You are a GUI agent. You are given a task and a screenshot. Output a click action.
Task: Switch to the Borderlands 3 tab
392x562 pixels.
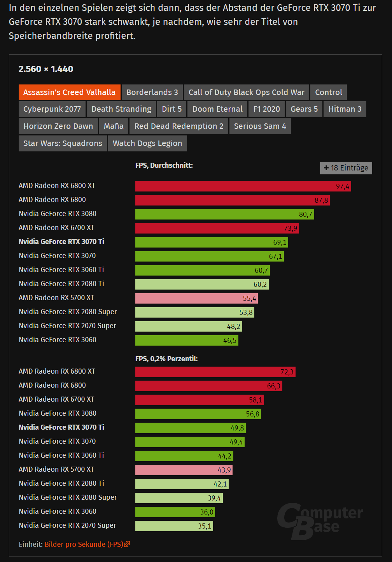[x=152, y=92]
